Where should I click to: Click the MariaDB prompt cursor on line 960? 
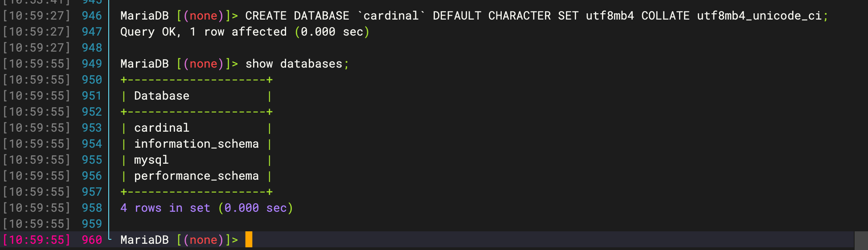click(x=249, y=240)
